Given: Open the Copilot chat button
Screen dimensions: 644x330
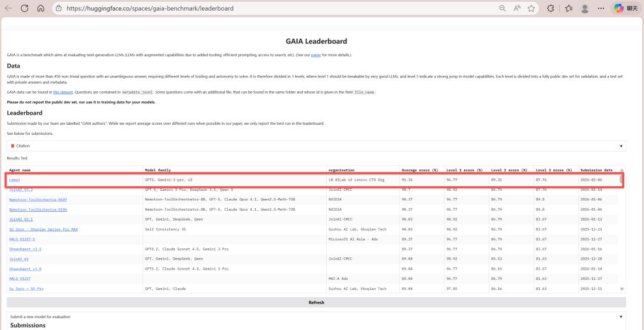Looking at the screenshot, I should click(626, 8).
